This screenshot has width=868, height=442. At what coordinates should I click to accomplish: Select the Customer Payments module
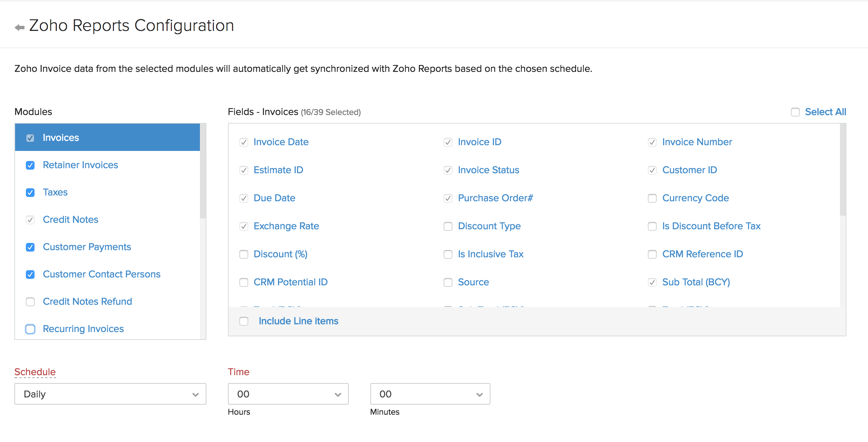pos(87,247)
